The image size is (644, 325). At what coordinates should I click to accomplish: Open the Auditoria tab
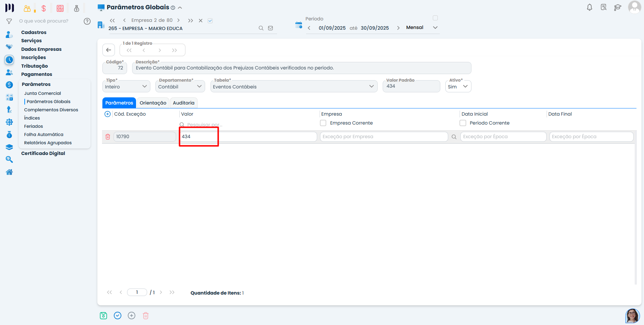pyautogui.click(x=184, y=103)
